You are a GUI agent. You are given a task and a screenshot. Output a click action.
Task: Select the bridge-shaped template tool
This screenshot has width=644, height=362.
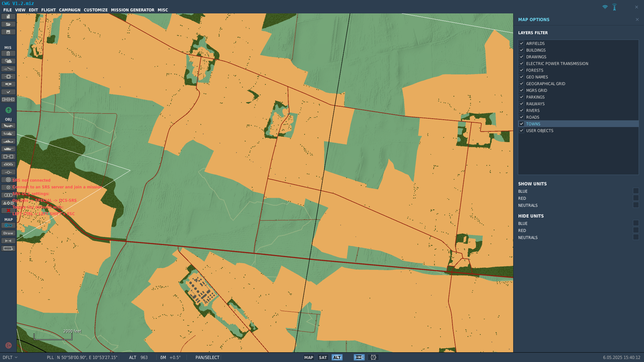(x=8, y=164)
